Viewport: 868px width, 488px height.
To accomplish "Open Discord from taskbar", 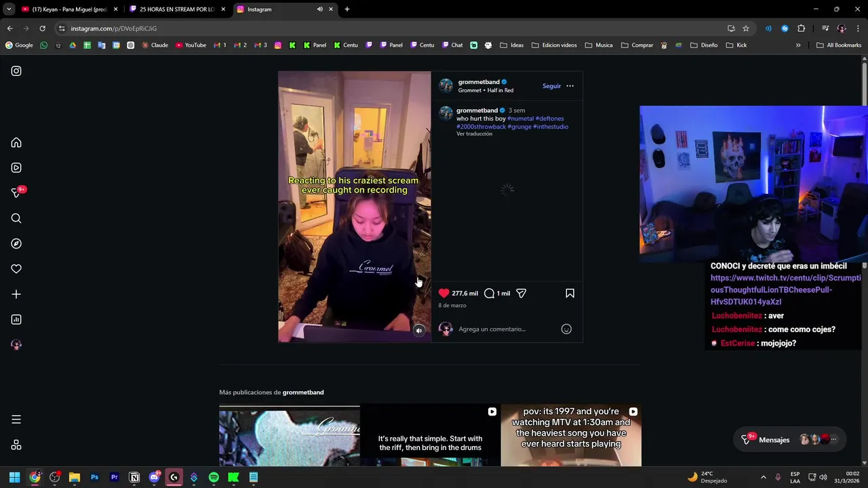I will [x=154, y=478].
